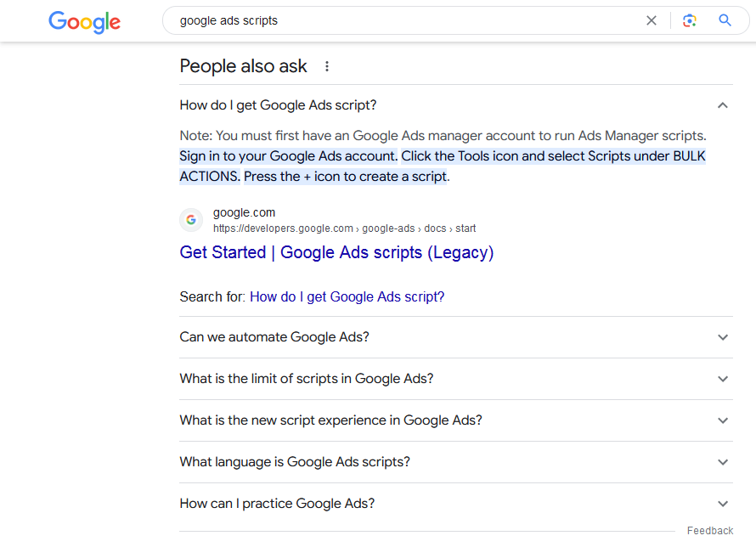Click question 'What is the limit of scripts in Google Ads?'
This screenshot has width=756, height=547.
pos(307,379)
